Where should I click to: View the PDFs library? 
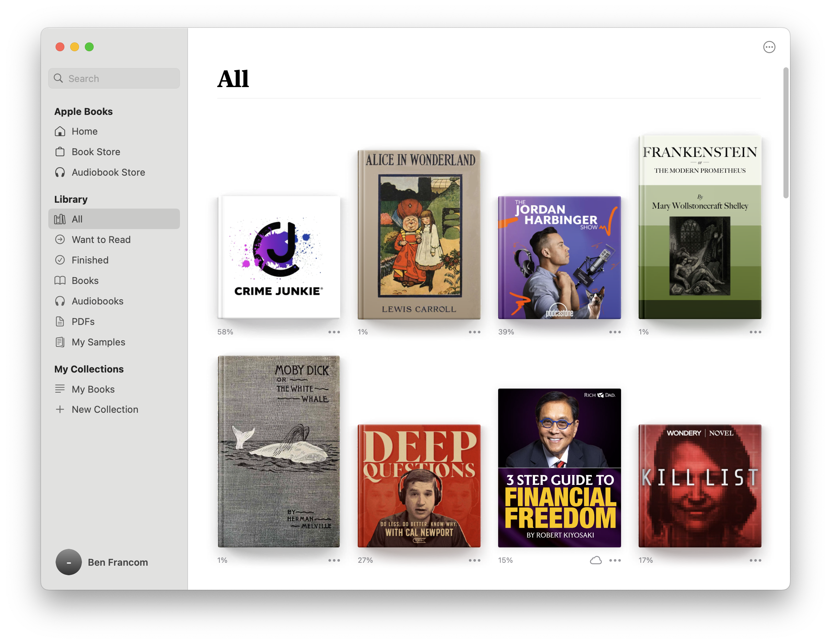(83, 321)
